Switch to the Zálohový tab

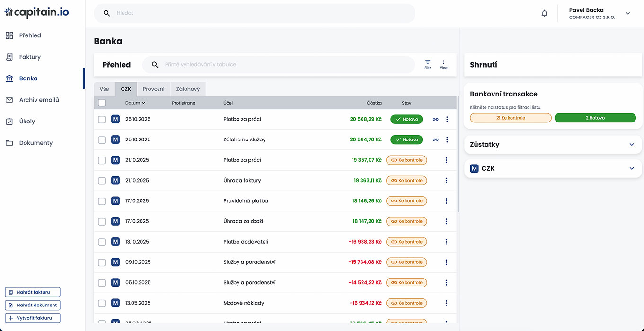click(x=188, y=89)
